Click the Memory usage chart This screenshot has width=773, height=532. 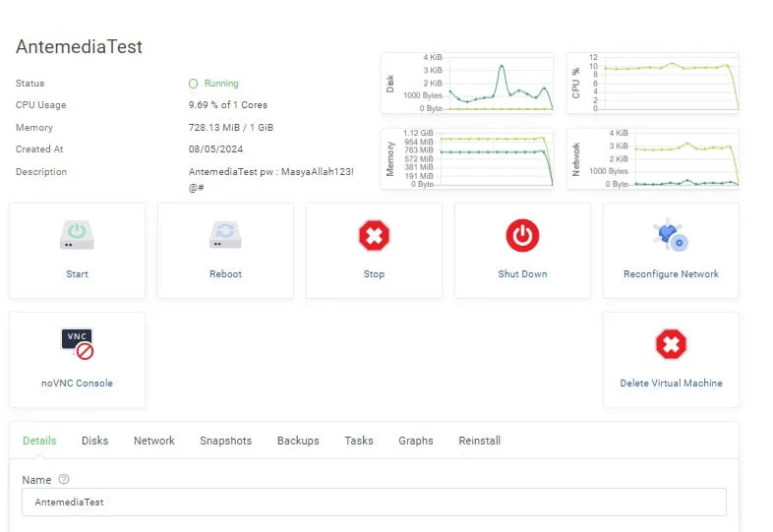point(468,158)
